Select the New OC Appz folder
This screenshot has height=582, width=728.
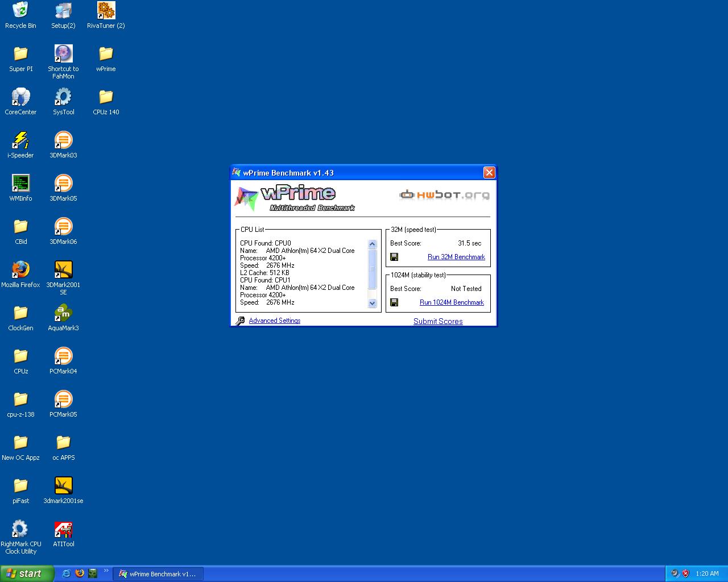tap(20, 442)
